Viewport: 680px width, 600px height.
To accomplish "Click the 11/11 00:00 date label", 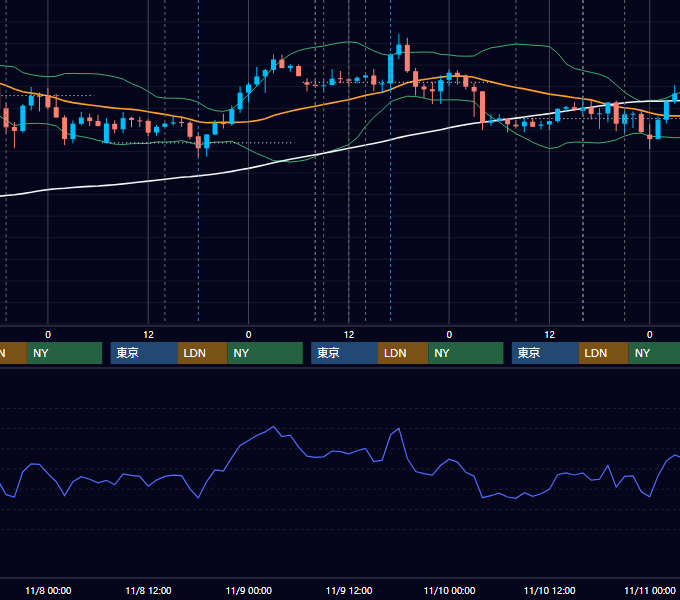I will (650, 590).
